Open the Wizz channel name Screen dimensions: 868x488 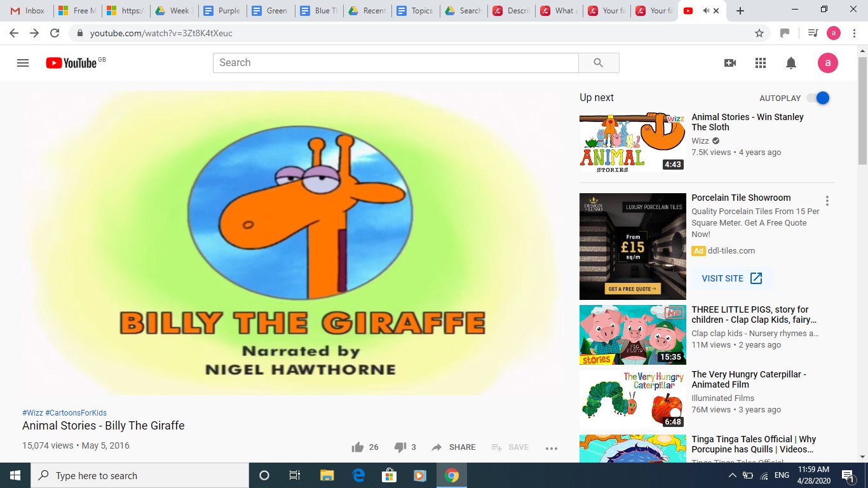coord(700,141)
